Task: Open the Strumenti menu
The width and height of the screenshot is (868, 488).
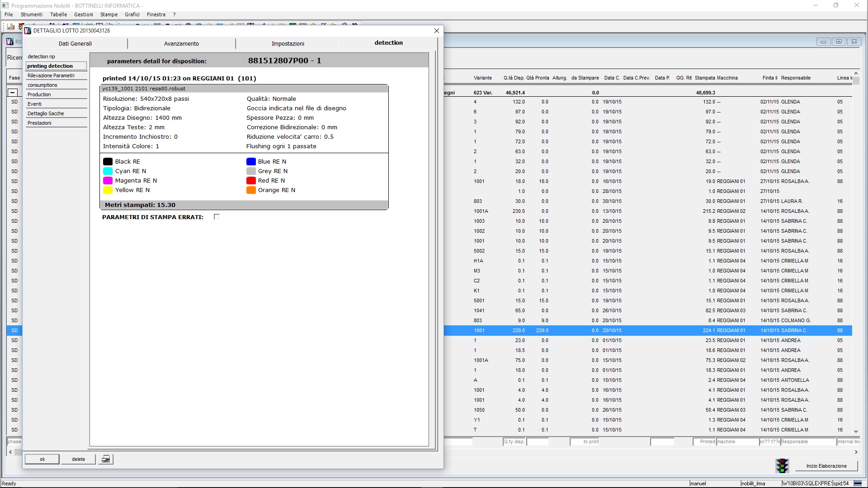Action: click(x=31, y=14)
